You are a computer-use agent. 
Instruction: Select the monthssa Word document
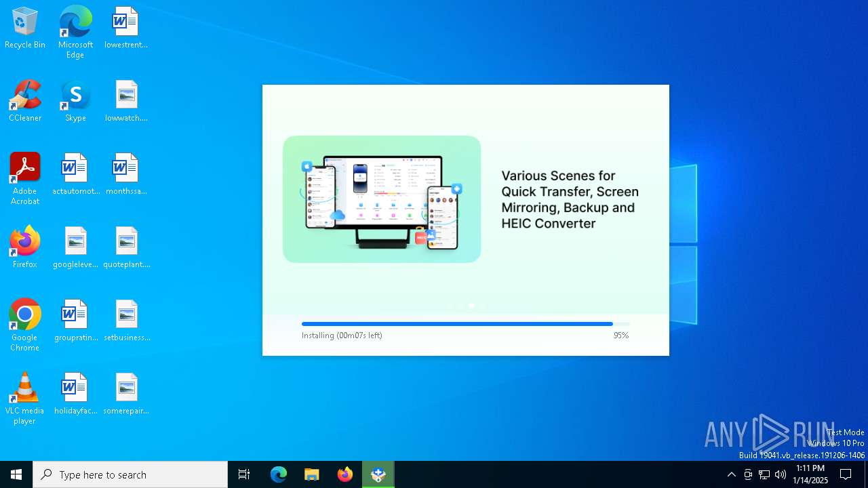(x=126, y=175)
